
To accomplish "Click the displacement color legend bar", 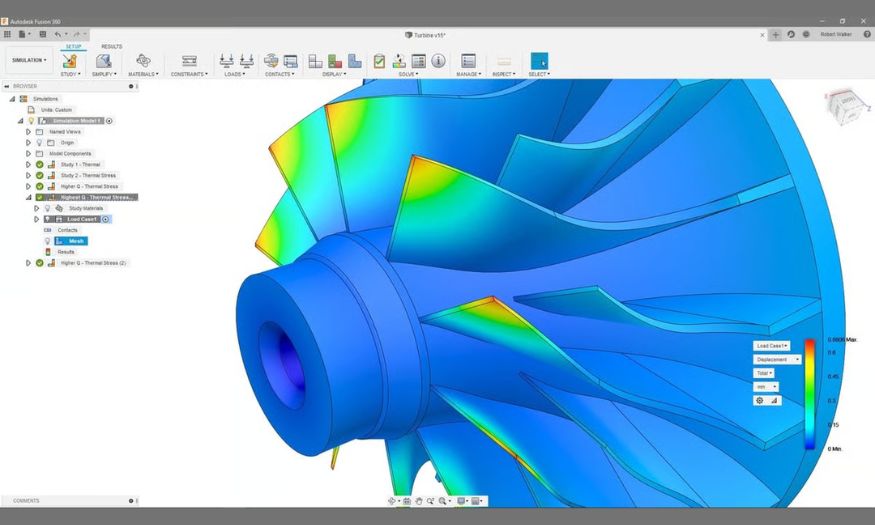I will (810, 394).
